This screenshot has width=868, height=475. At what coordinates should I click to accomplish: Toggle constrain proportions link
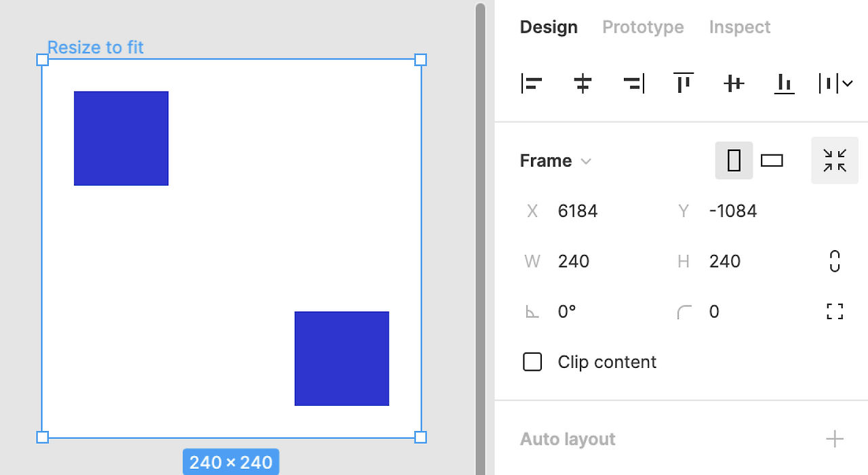point(835,261)
